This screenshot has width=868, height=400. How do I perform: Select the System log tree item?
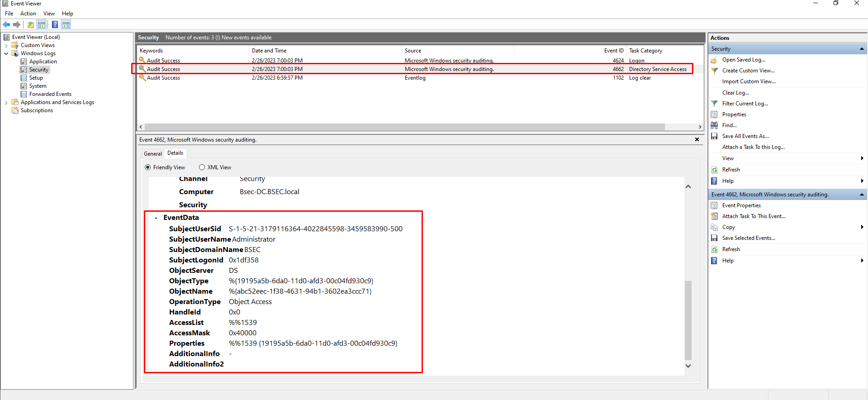(38, 86)
